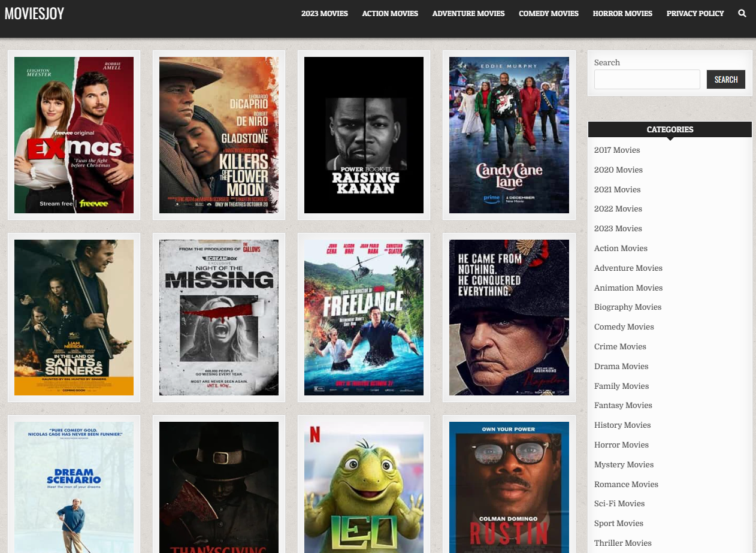The height and width of the screenshot is (553, 756).
Task: Click the Napoleon movie poster
Action: pos(509,318)
